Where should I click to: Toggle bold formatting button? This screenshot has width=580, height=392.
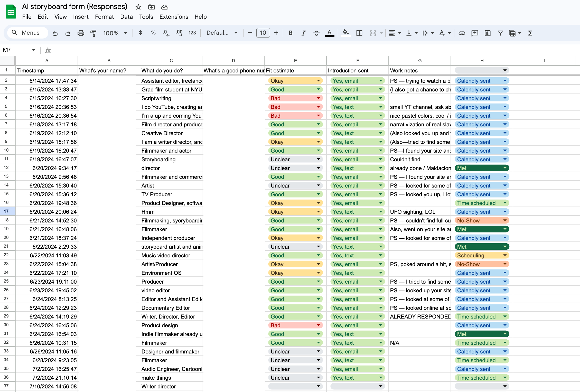291,33
